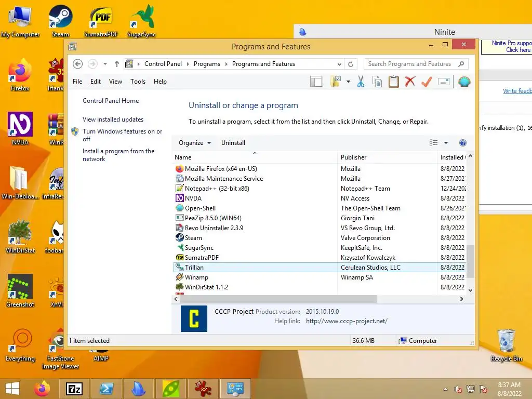Select PeaZip 8.5.0 (WIN64) row
Image resolution: width=532 pixels, height=399 pixels.
pyautogui.click(x=319, y=218)
